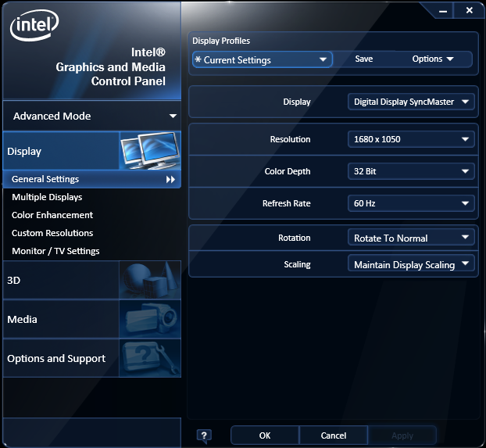This screenshot has width=486, height=448.
Task: Select the General Settings item
Action: coord(91,179)
